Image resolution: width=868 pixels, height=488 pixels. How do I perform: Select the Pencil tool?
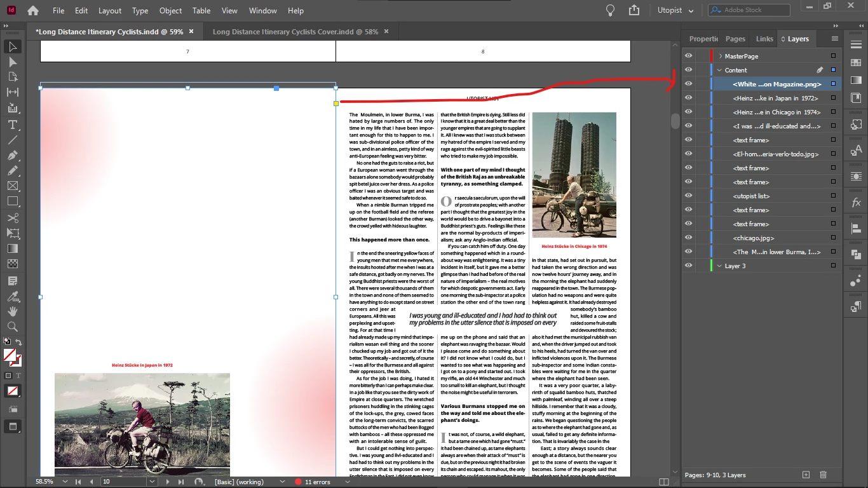[x=12, y=170]
